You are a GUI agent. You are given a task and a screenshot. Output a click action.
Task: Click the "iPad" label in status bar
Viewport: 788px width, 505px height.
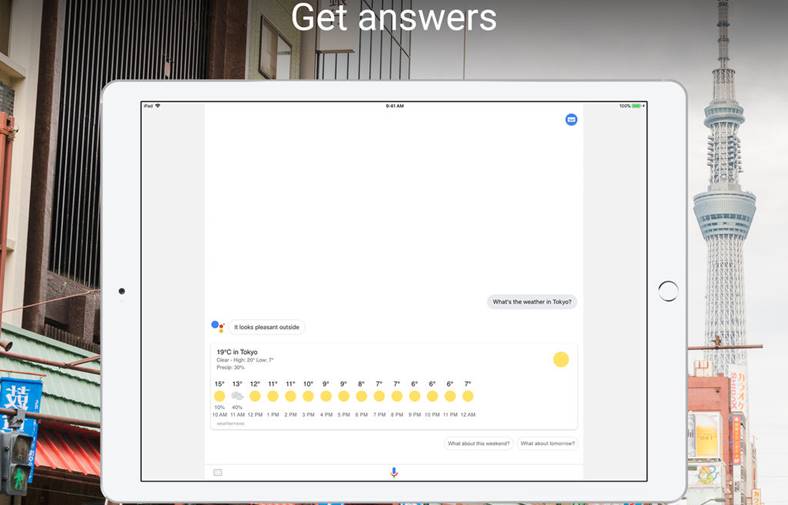148,106
